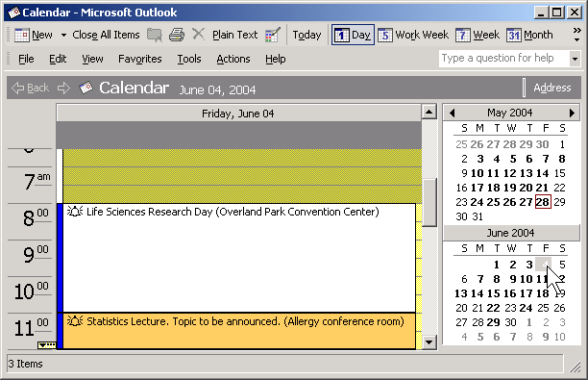Click scroll up arrow of day view
This screenshot has width=588, height=380.
[x=429, y=112]
